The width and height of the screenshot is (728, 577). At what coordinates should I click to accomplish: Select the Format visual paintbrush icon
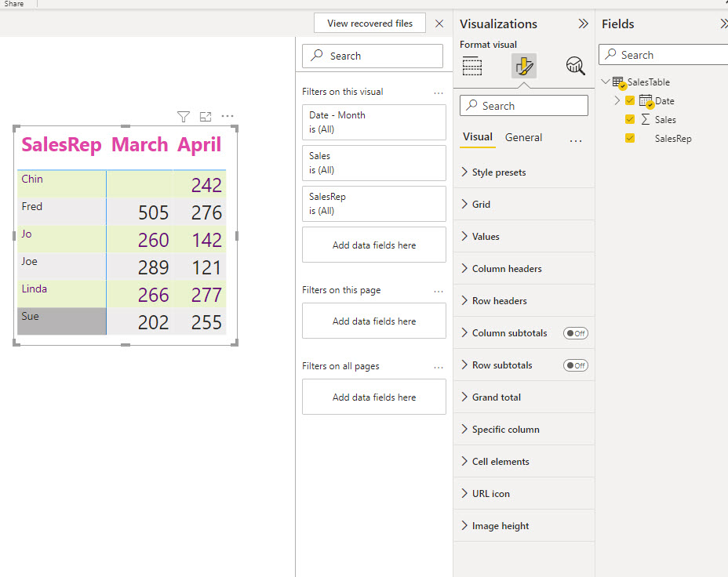(x=524, y=66)
